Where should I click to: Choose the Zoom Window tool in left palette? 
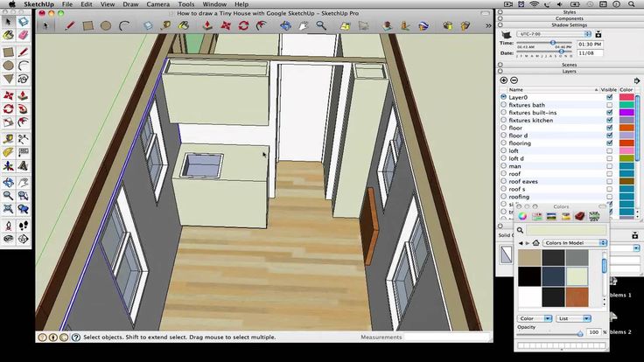(24, 196)
